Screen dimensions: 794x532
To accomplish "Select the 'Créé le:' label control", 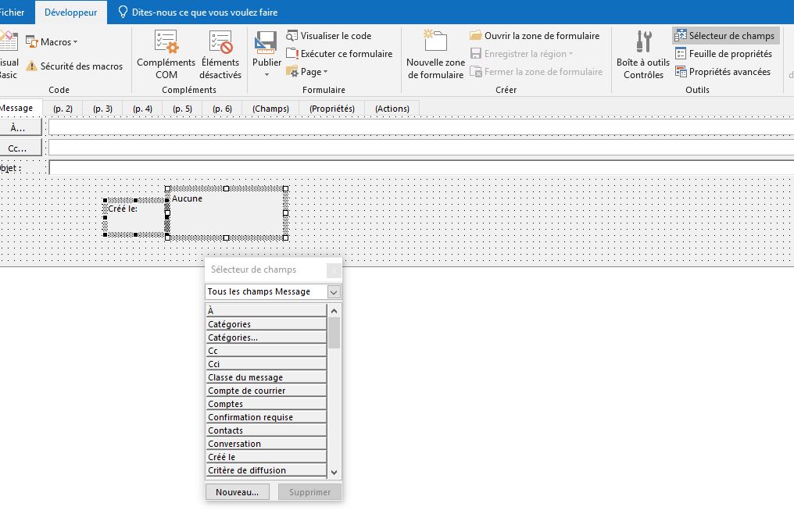I will 136,218.
